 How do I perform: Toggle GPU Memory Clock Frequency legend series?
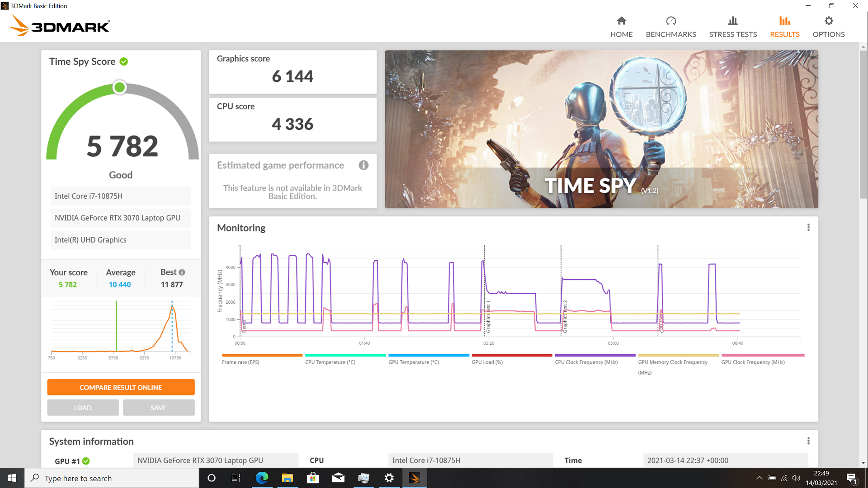(x=678, y=365)
